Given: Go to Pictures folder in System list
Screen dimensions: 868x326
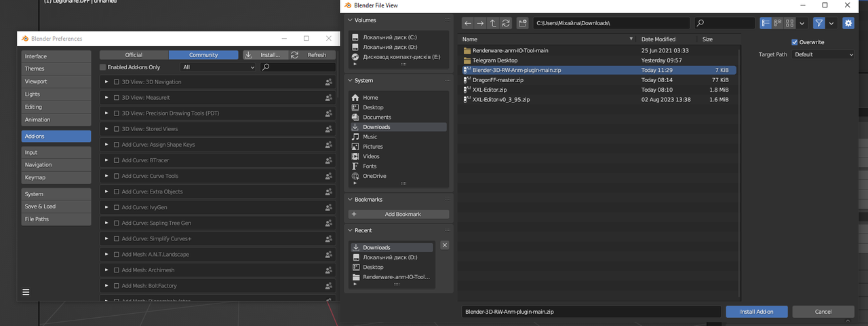Looking at the screenshot, I should [398, 147].
